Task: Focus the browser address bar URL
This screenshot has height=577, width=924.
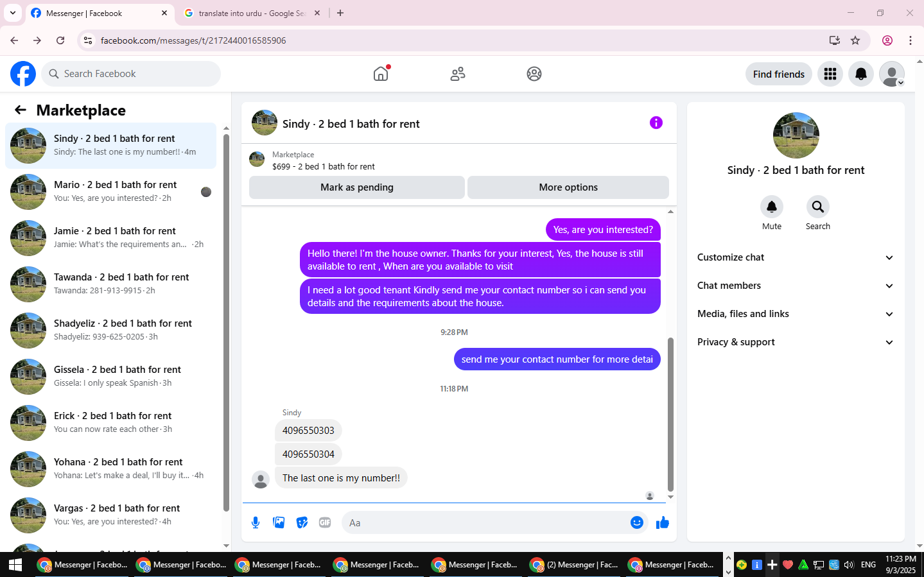Action: click(193, 40)
